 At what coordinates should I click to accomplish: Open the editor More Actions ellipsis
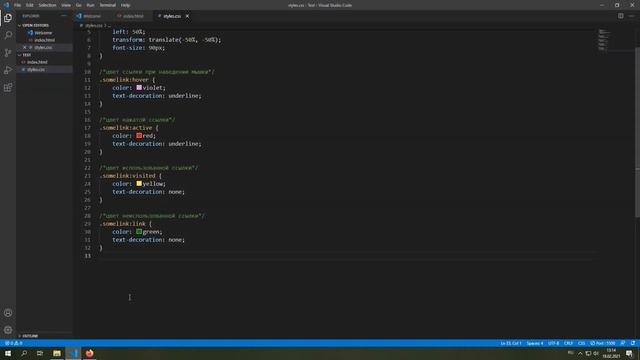tap(631, 16)
